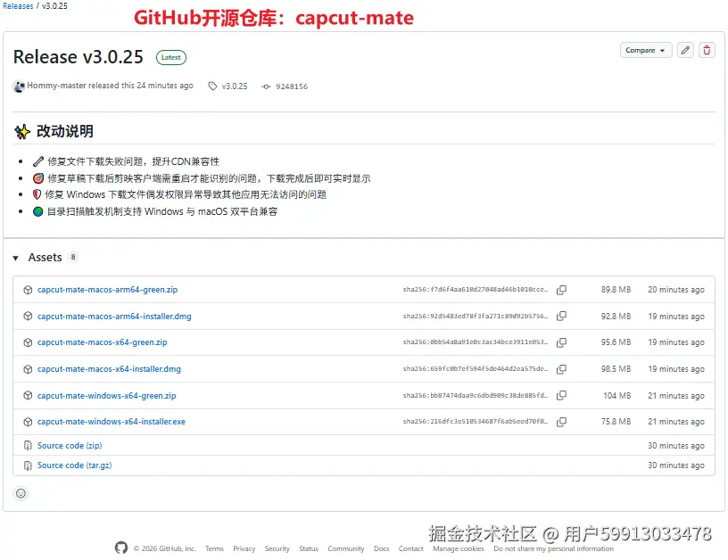Click the 75.8 MB file size text

616,422
